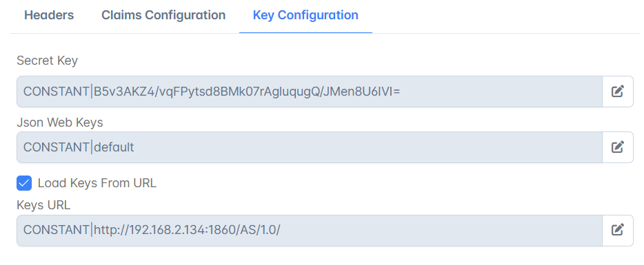Click the http://192.168.2.134:1860 URL text

[x=164, y=231]
